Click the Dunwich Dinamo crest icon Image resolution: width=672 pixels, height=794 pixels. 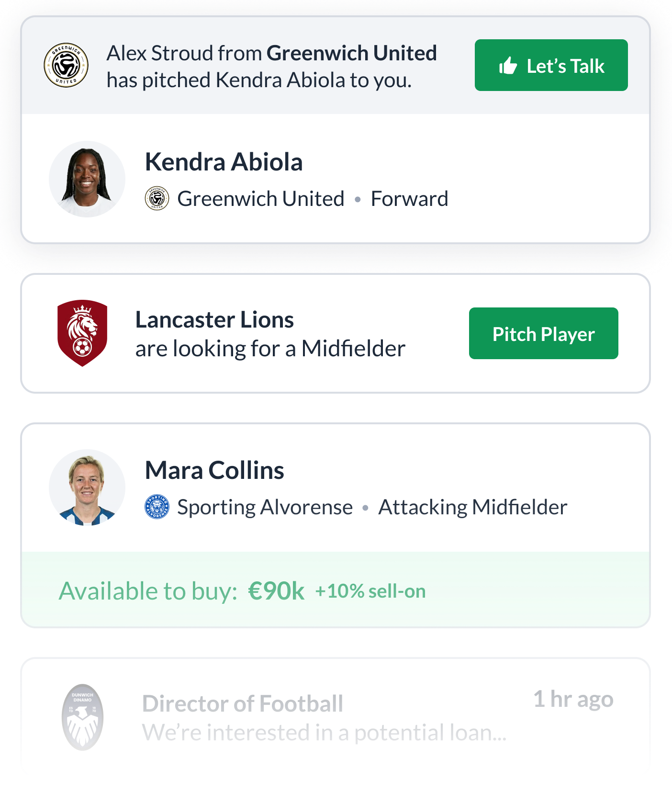pyautogui.click(x=83, y=717)
